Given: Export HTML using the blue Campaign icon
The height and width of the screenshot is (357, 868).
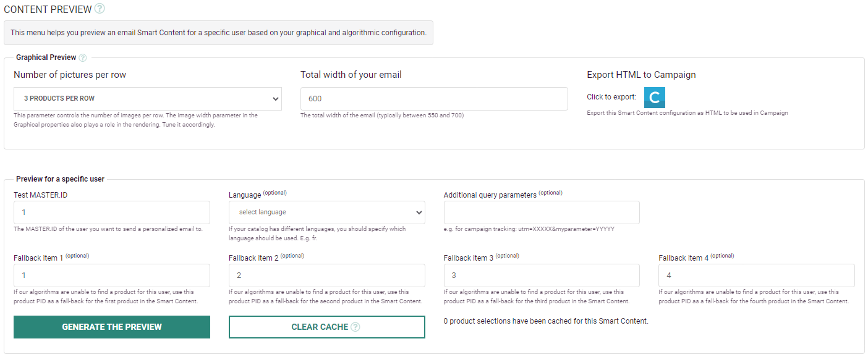Looking at the screenshot, I should coord(654,98).
